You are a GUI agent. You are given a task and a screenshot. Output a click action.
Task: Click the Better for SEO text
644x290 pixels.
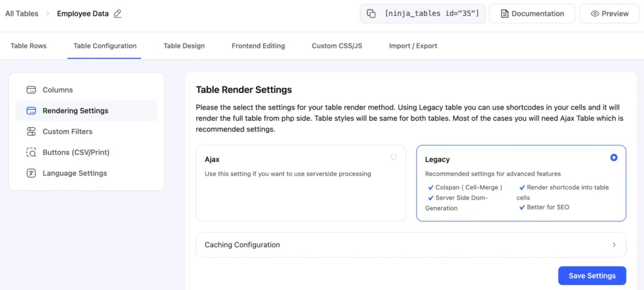tap(548, 208)
